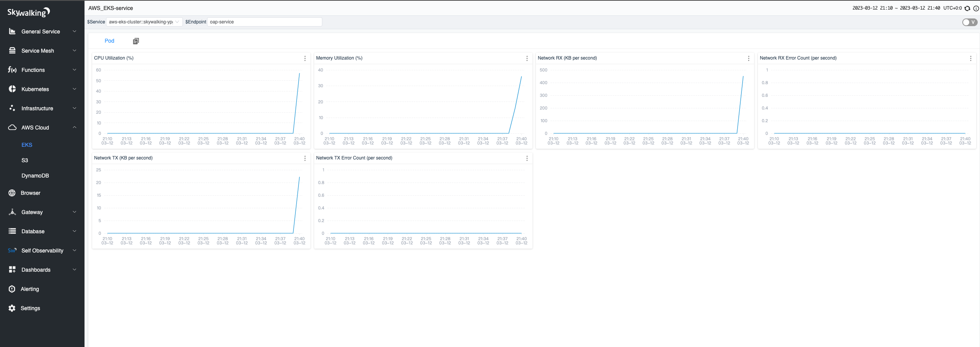
Task: Select S3 under AWS Cloud
Action: pyautogui.click(x=25, y=160)
